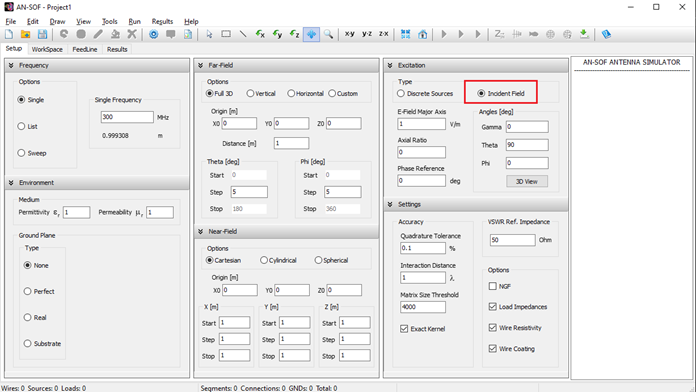Choose rotate around Y axis tool
This screenshot has height=392, width=696.
point(277,34)
